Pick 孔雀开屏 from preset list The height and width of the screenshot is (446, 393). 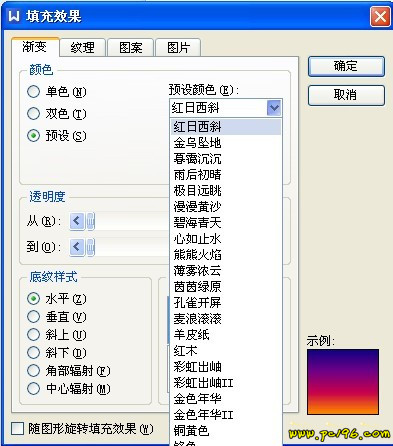pos(226,303)
